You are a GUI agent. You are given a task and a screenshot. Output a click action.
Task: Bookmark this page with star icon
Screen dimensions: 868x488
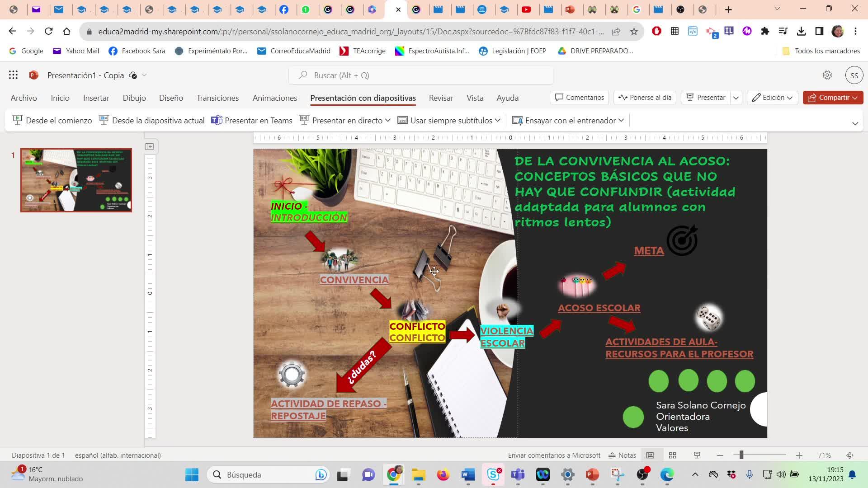tap(634, 32)
